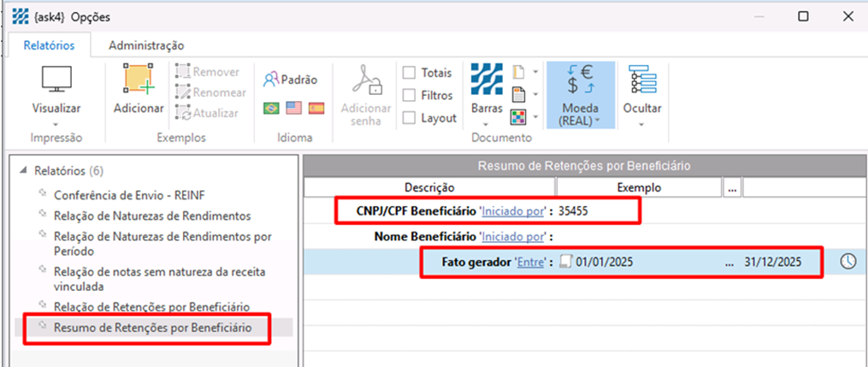This screenshot has width=868, height=367.
Task: Switch to the Relatórios tab
Action: coord(49,45)
